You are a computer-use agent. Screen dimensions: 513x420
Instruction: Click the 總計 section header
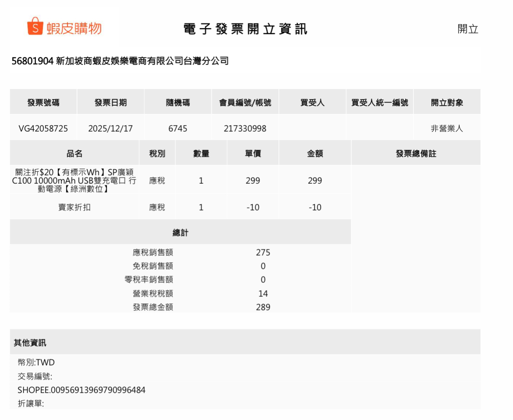tap(180, 233)
